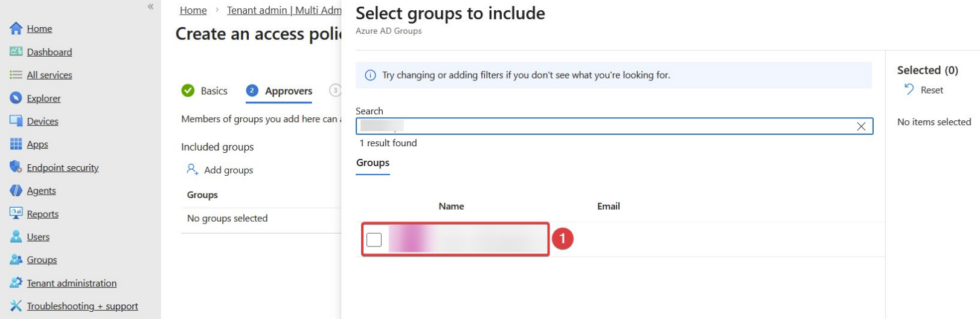The image size is (980, 319).
Task: Click the info icon in filter banner
Action: [370, 76]
